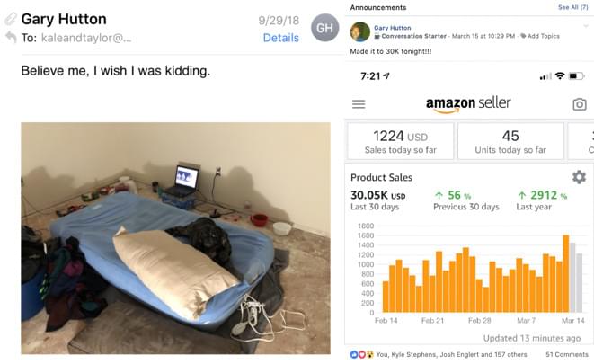Click the paperclip attachment icon
This screenshot has height=364, width=594.
[11, 19]
